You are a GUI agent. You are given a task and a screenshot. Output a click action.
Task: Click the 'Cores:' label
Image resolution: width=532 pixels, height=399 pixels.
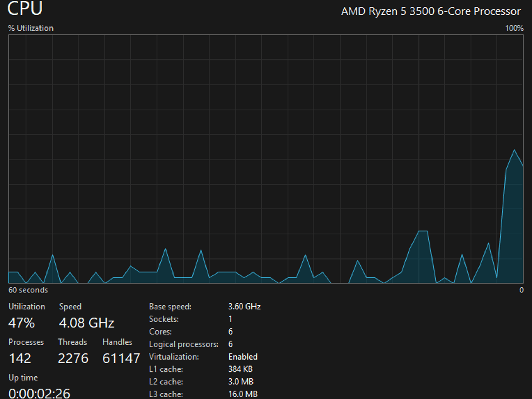[161, 332]
